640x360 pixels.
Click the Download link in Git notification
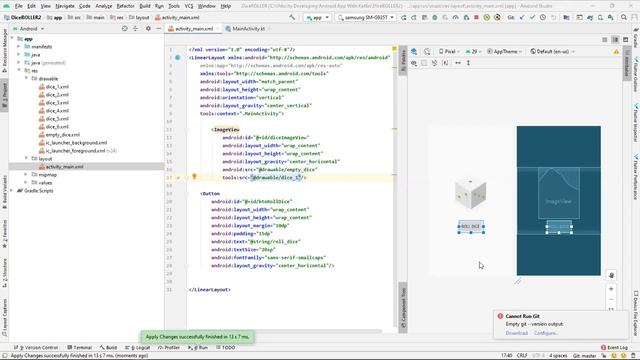tap(517, 333)
